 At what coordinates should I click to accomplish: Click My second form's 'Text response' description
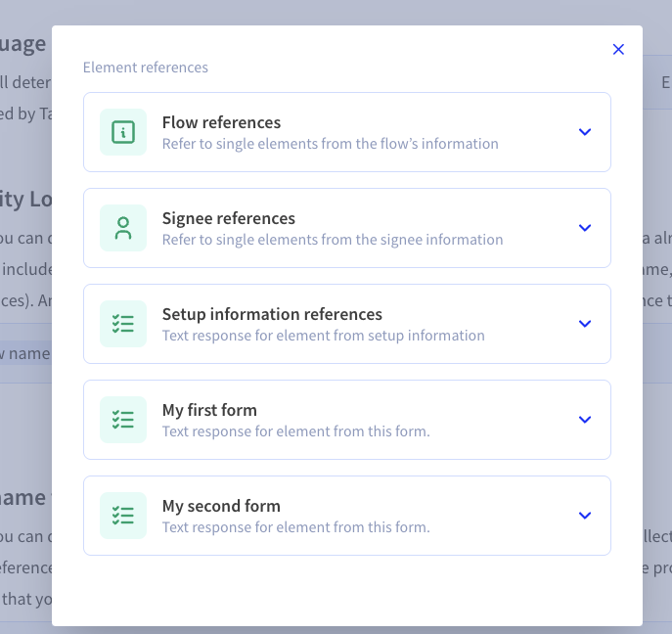(295, 527)
